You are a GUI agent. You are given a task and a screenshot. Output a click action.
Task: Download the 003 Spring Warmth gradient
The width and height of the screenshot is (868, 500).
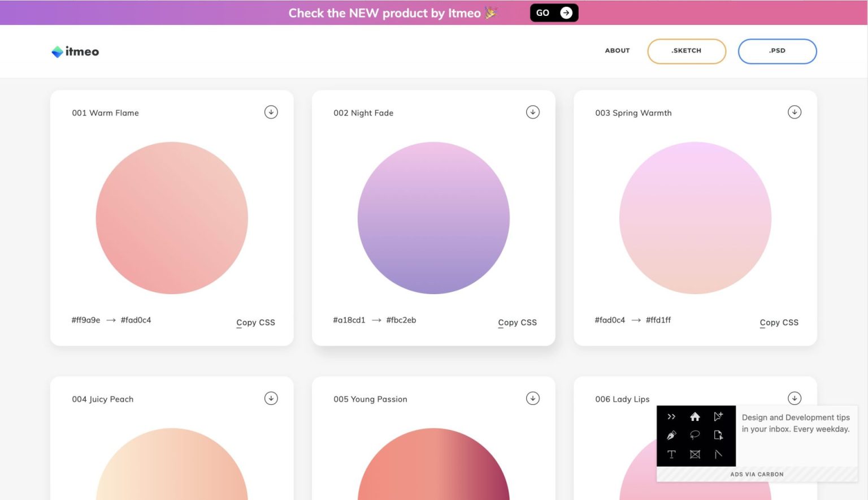click(795, 112)
